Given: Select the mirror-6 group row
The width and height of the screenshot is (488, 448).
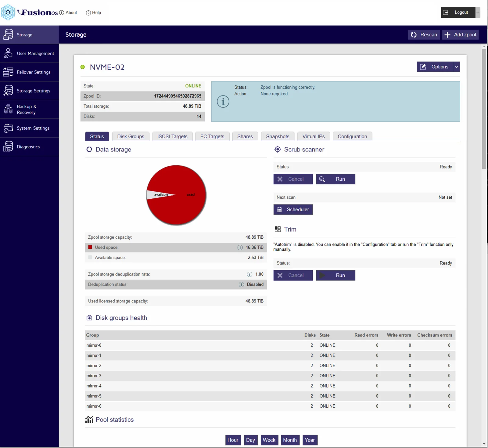Looking at the screenshot, I should [270, 406].
